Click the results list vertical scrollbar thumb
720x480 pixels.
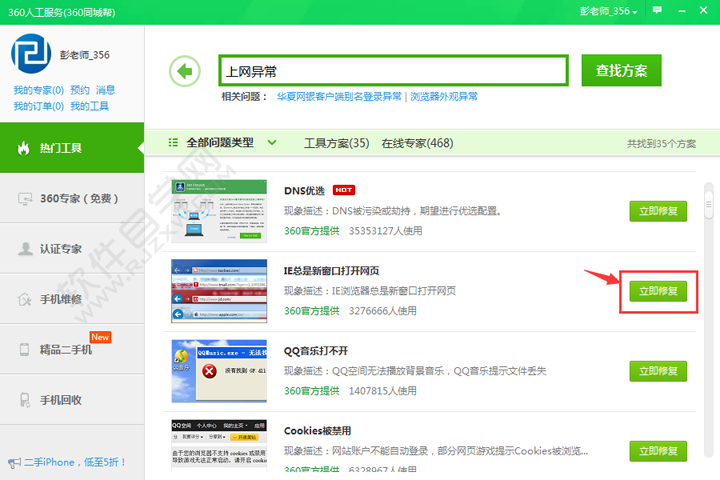pyautogui.click(x=709, y=203)
